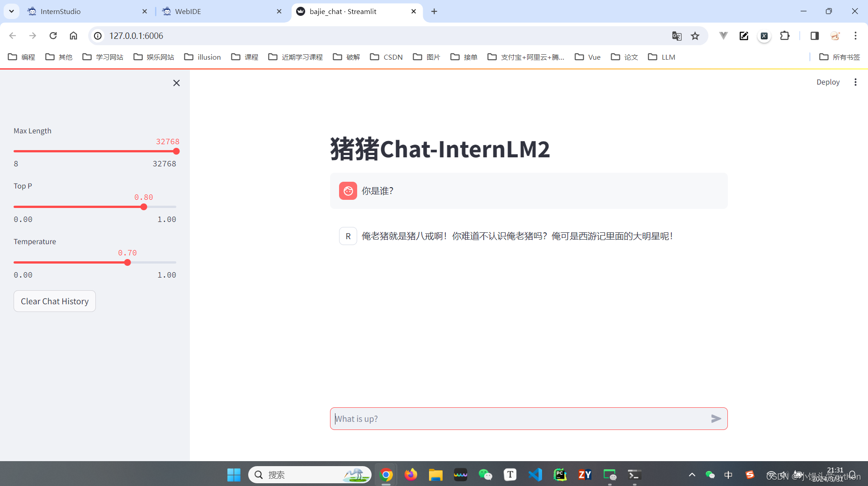
Task: Reload the page
Action: point(53,36)
